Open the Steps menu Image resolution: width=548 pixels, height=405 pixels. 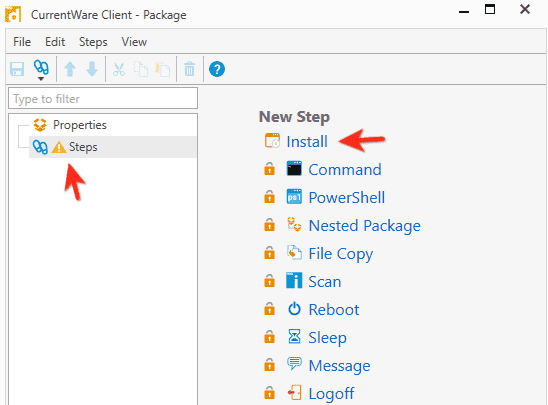(x=93, y=42)
